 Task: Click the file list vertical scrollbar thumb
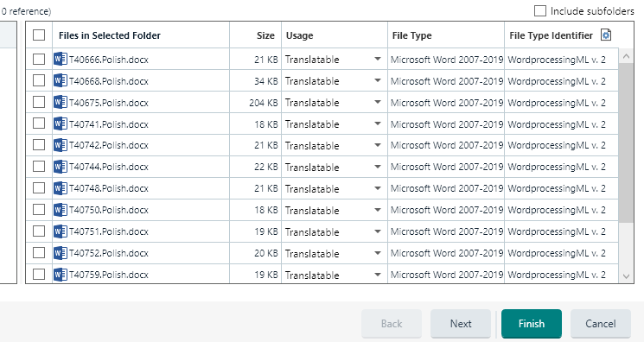click(626, 142)
